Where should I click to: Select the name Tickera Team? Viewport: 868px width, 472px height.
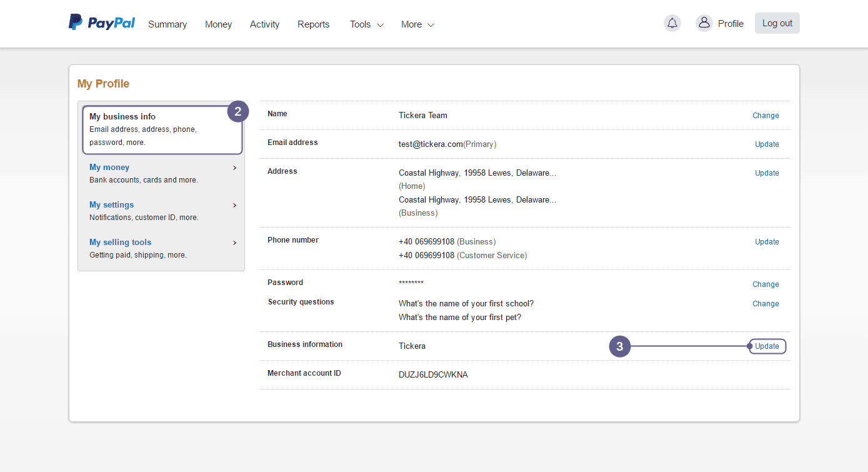tap(423, 116)
